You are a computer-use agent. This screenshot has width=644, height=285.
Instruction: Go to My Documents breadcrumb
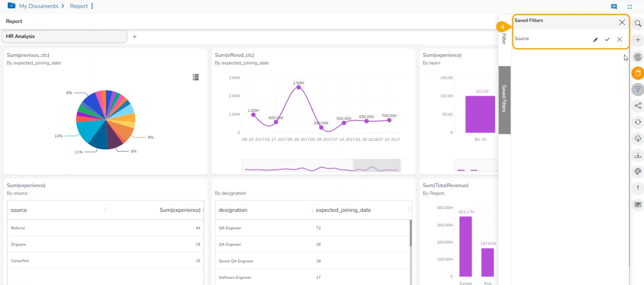click(39, 6)
